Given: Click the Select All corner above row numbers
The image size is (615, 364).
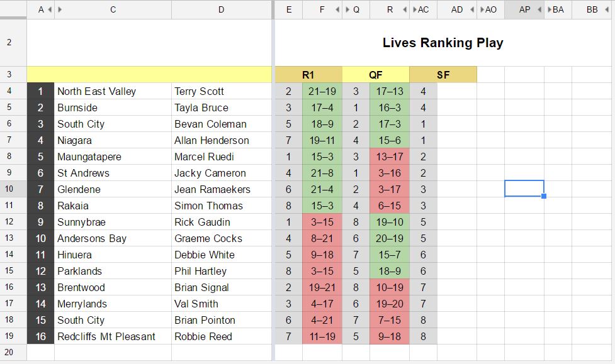Looking at the screenshot, I should (x=11, y=9).
